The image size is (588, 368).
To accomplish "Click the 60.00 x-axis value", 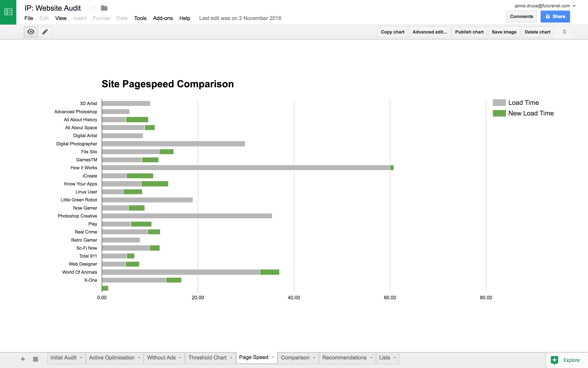I will [x=390, y=298].
